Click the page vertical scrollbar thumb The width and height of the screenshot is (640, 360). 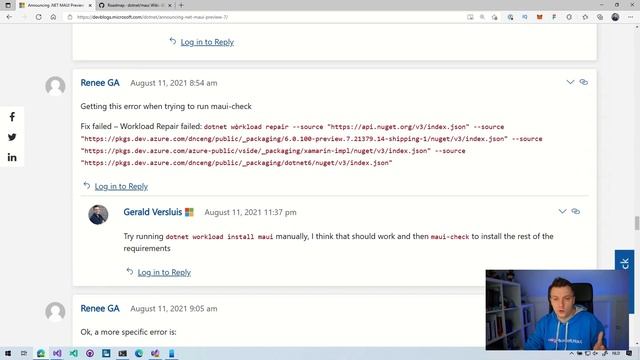click(636, 223)
